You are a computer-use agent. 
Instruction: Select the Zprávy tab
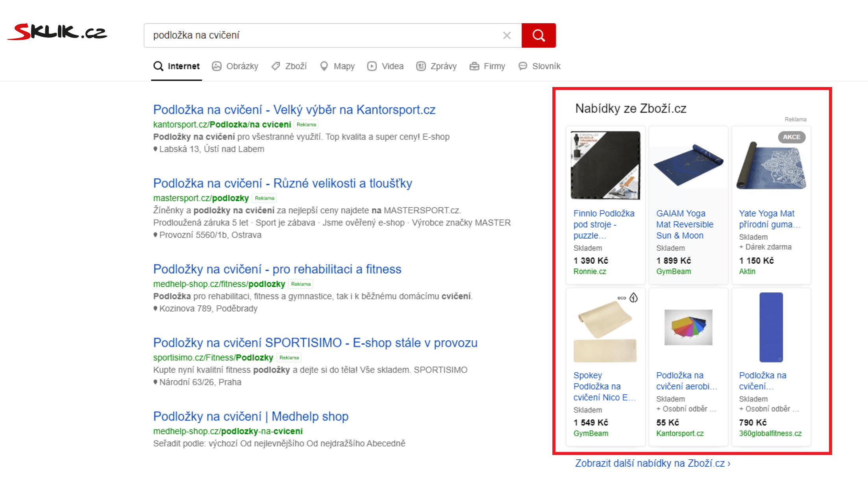[x=437, y=66]
